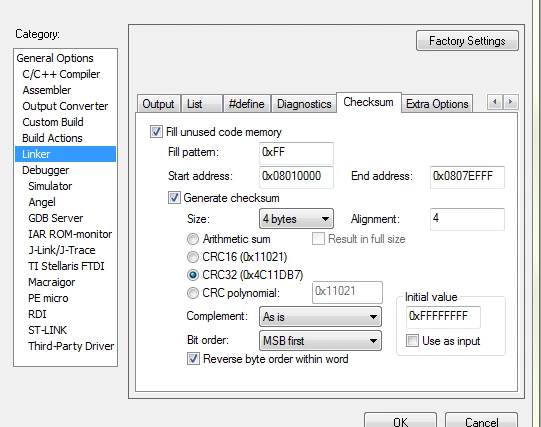Image resolution: width=541 pixels, height=427 pixels.
Task: Select CRC32 (0x4C11DB7) radio option
Action: tap(193, 275)
